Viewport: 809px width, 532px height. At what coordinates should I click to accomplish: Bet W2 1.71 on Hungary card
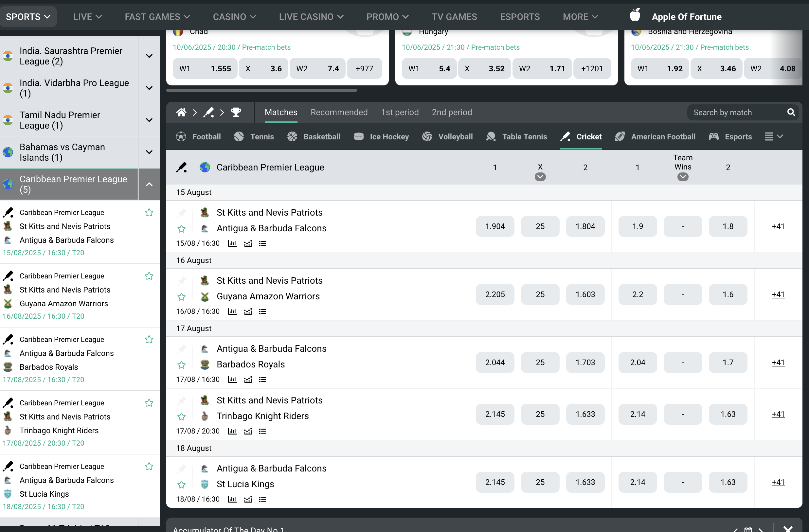click(542, 69)
